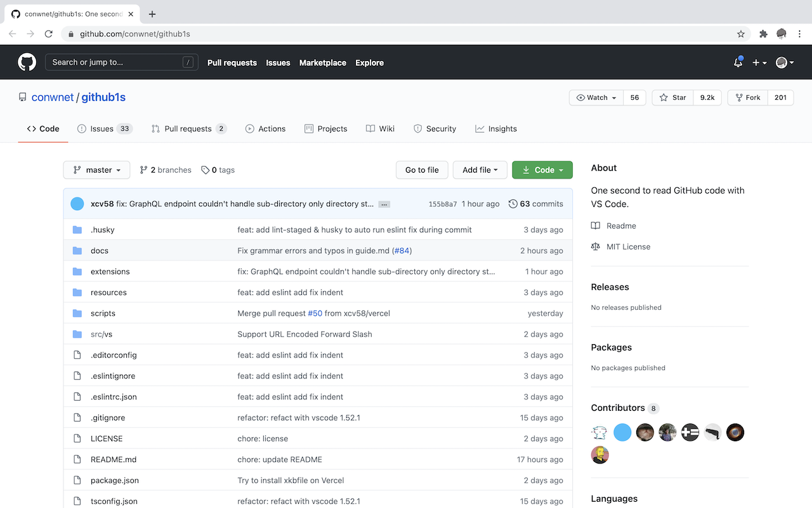
Task: Click the clock icon beside 63 commits
Action: 513,203
